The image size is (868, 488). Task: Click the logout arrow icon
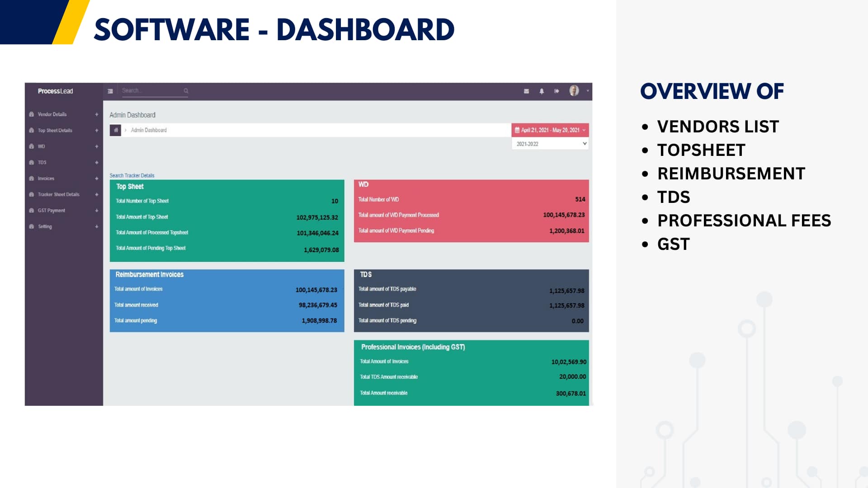tap(557, 91)
